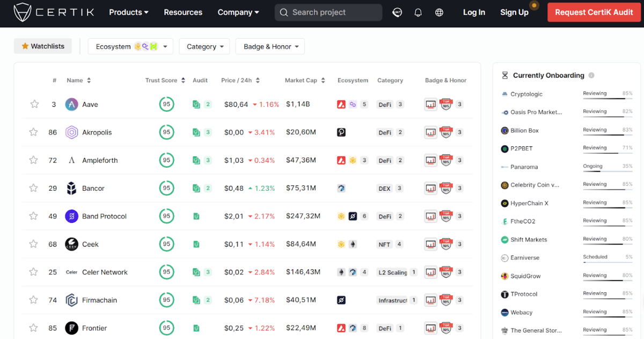Image resolution: width=644 pixels, height=339 pixels.
Task: Click Aave's Avalanche ecosystem icon
Action: tap(341, 104)
